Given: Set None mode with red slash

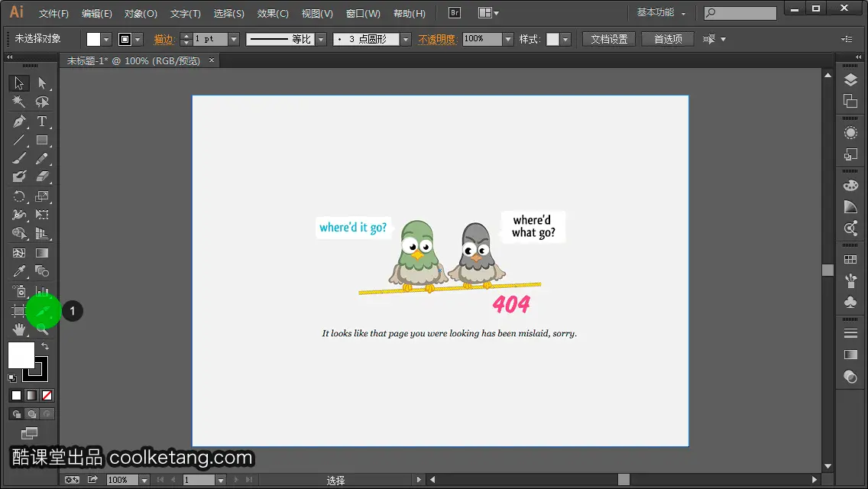Looking at the screenshot, I should click(47, 396).
